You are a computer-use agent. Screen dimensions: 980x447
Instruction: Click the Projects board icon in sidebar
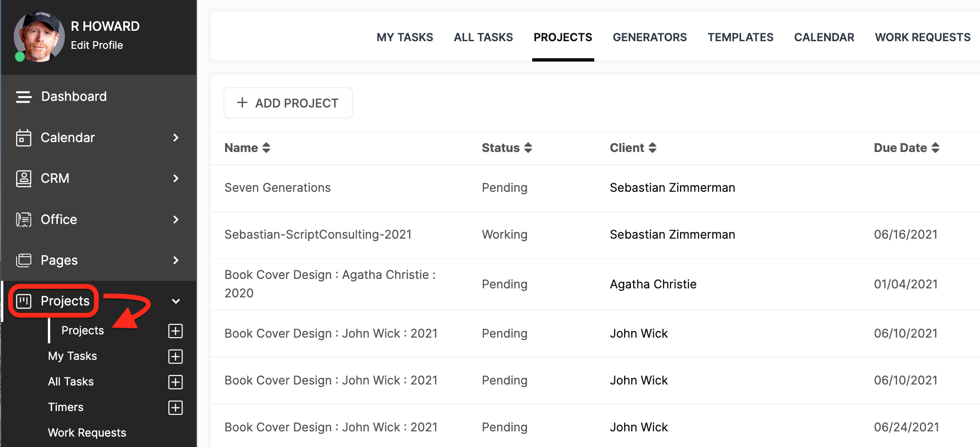pyautogui.click(x=24, y=301)
